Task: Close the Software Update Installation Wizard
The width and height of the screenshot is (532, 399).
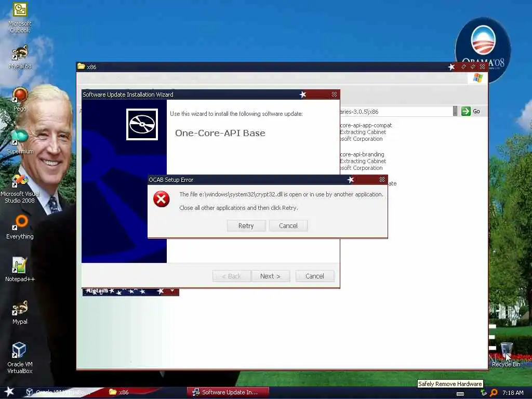Action: 334,95
